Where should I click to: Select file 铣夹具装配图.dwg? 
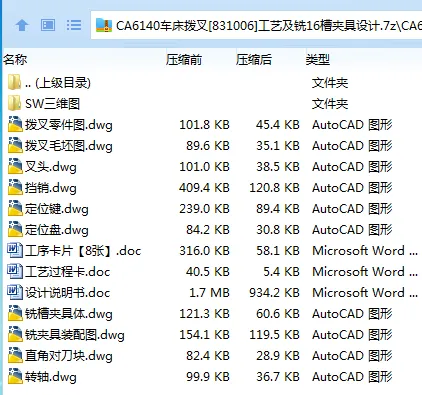point(75,335)
